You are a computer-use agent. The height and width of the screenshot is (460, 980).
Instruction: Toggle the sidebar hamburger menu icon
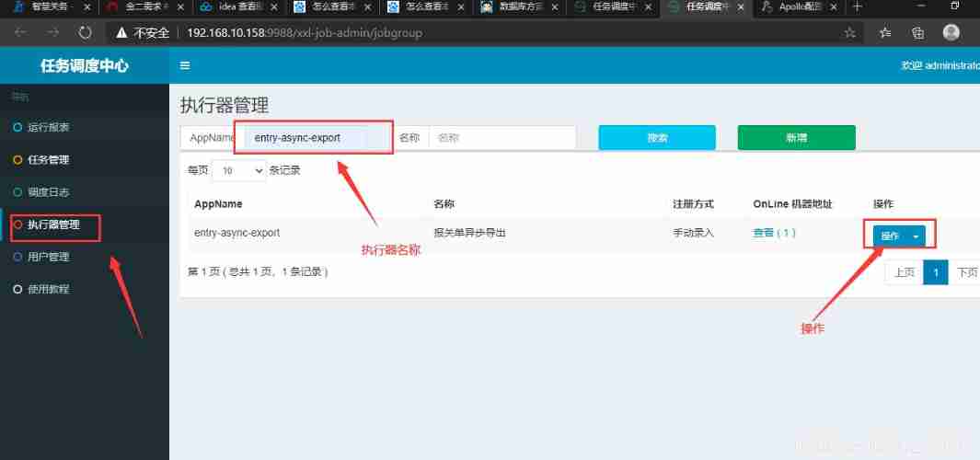pos(185,65)
